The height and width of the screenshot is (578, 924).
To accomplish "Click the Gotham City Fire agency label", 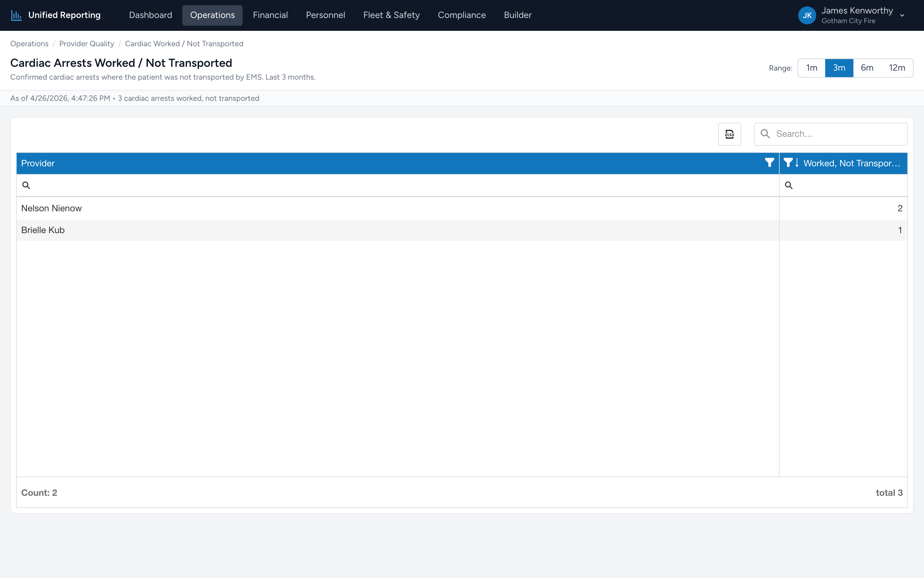I will (x=848, y=21).
